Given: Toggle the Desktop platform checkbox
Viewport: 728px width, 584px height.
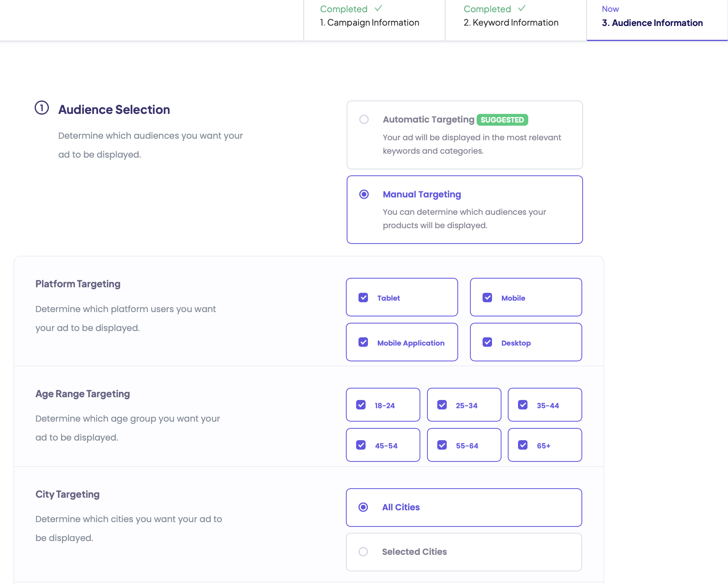Looking at the screenshot, I should pyautogui.click(x=487, y=342).
